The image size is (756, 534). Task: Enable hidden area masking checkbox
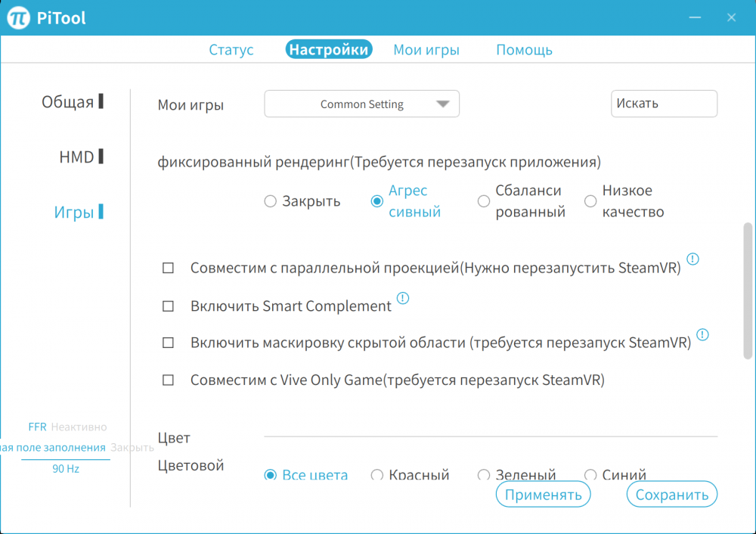tap(168, 343)
